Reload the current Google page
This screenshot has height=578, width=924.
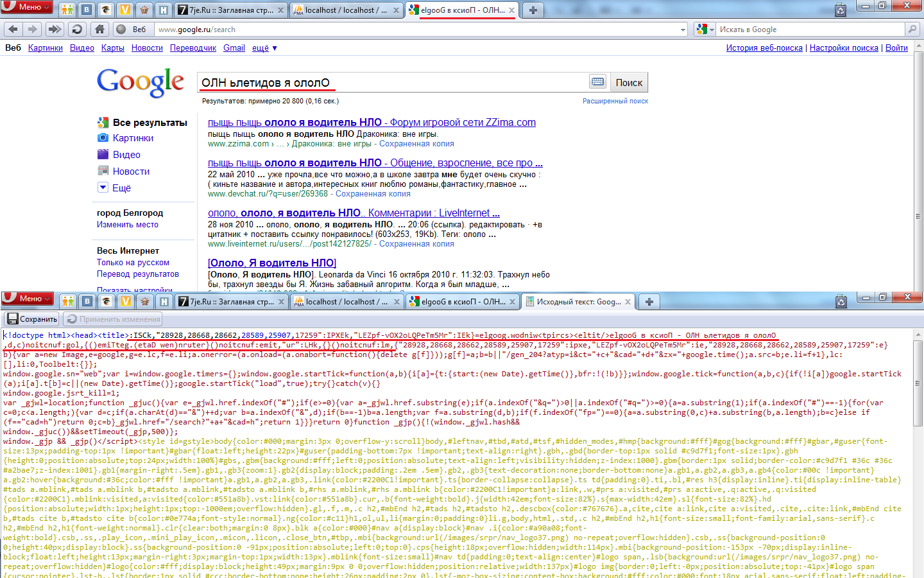click(x=77, y=29)
